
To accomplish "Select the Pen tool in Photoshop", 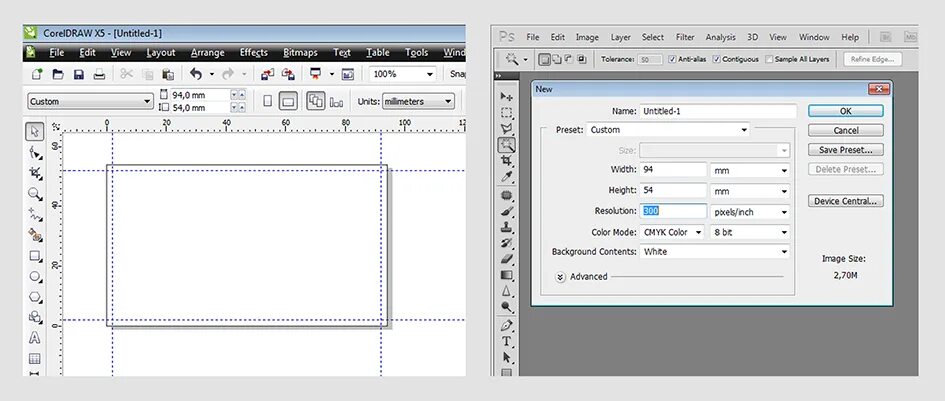I will pos(507,326).
